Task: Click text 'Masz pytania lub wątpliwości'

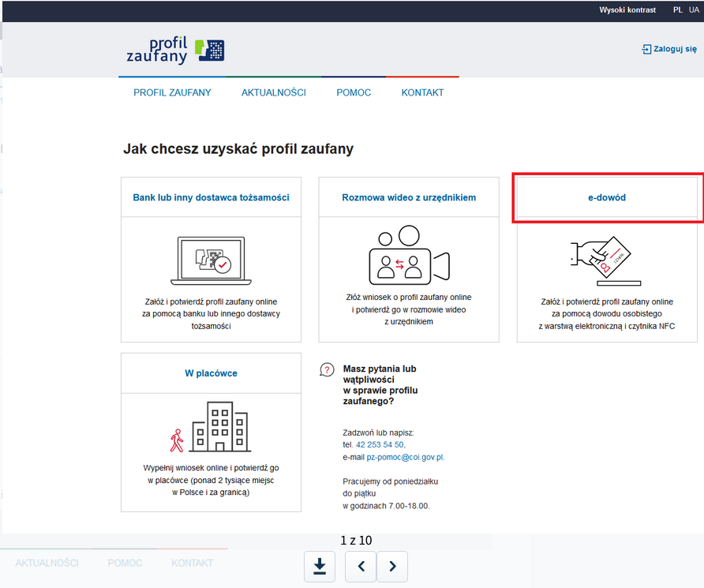Action: pos(380,374)
